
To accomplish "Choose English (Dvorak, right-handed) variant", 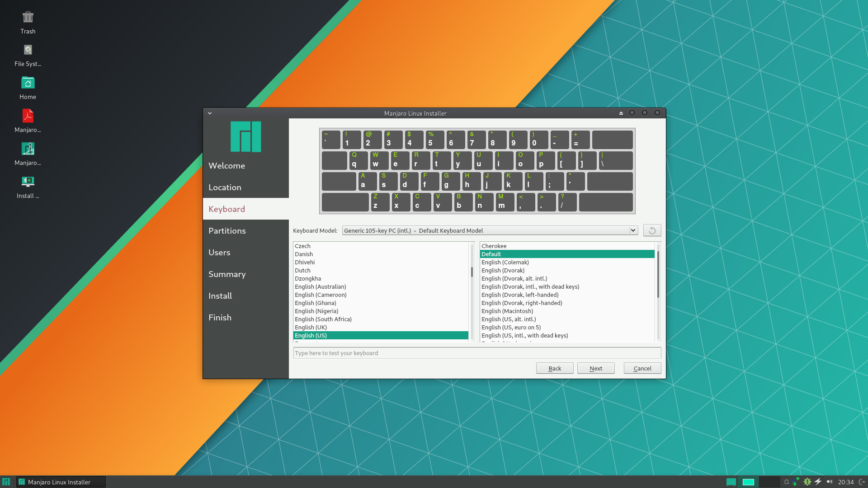I will (x=567, y=303).
